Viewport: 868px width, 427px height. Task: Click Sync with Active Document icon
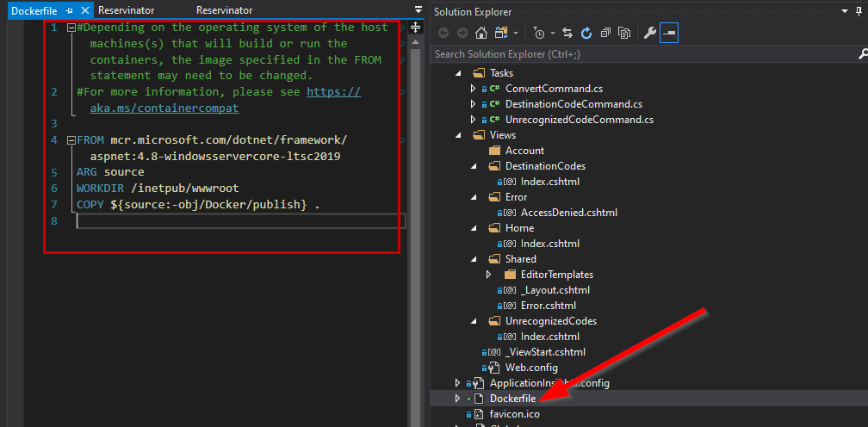click(567, 34)
